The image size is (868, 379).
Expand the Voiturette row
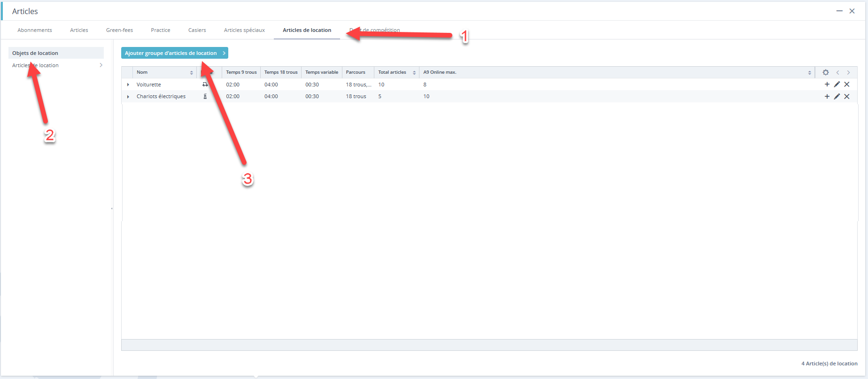point(128,85)
